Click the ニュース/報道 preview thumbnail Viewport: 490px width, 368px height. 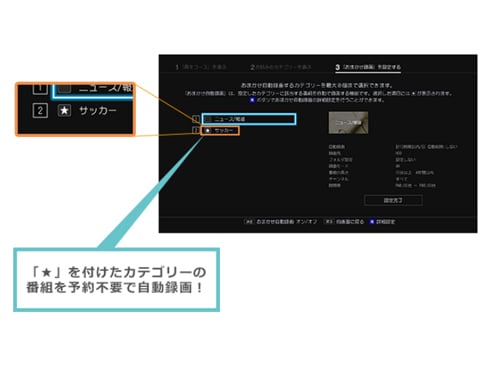pyautogui.click(x=348, y=123)
